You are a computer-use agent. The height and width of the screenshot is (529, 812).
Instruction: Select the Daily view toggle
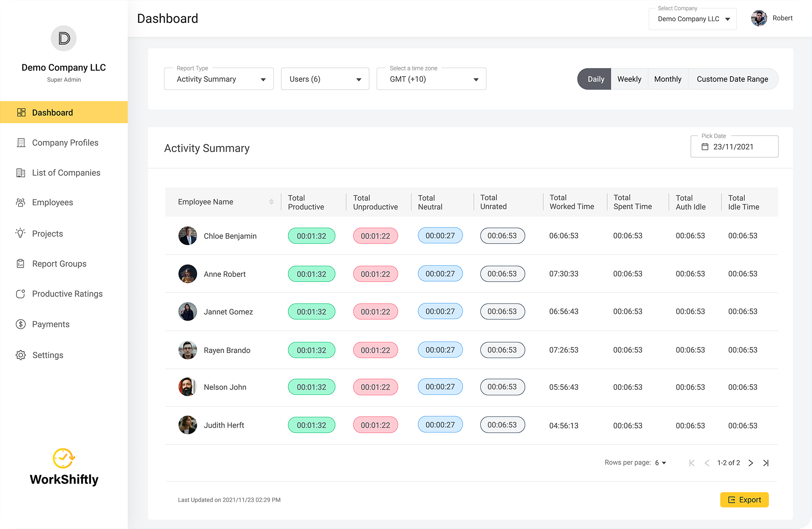(595, 79)
